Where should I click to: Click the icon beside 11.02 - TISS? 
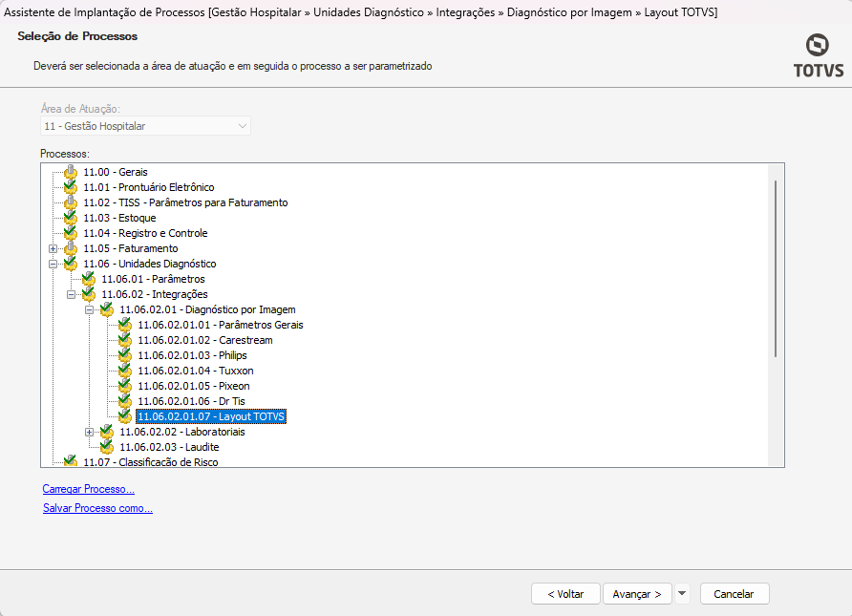point(71,202)
